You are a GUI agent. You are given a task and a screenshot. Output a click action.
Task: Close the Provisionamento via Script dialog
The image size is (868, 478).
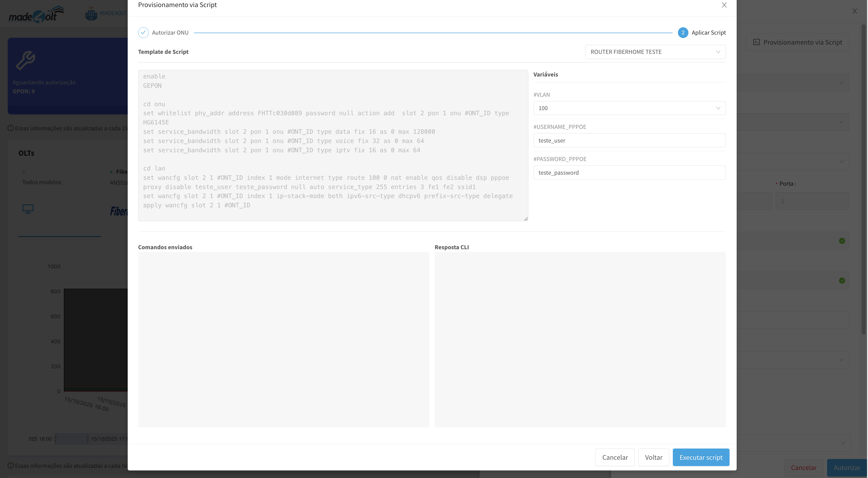724,5
